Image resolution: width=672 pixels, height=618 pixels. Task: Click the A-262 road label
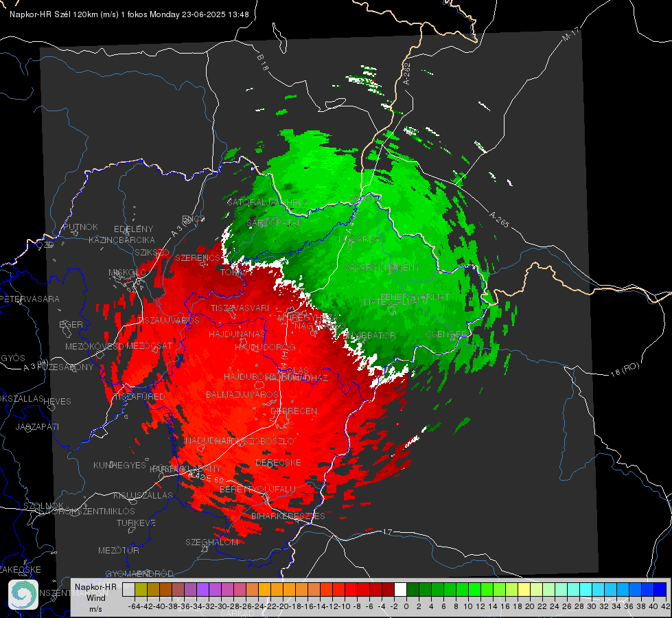(407, 74)
